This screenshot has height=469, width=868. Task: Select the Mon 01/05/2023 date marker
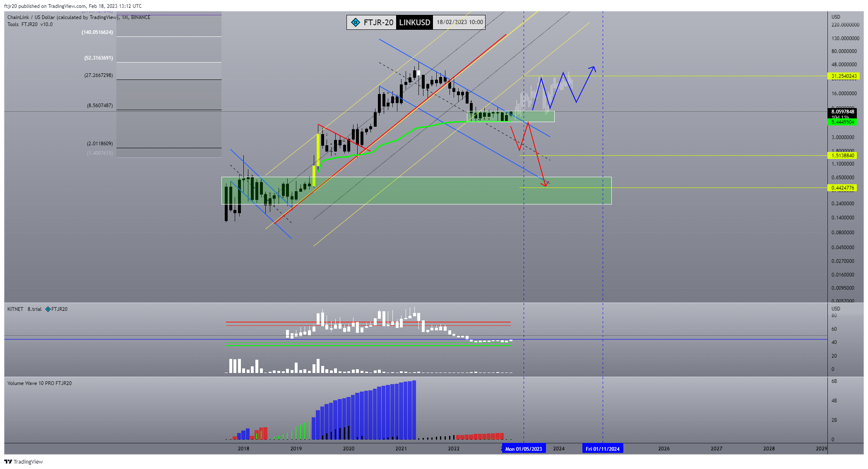524,449
